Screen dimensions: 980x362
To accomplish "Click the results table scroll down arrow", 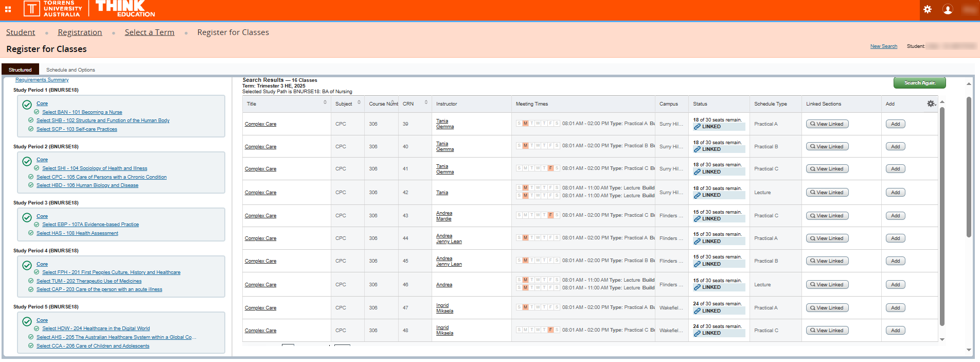I will [x=942, y=339].
